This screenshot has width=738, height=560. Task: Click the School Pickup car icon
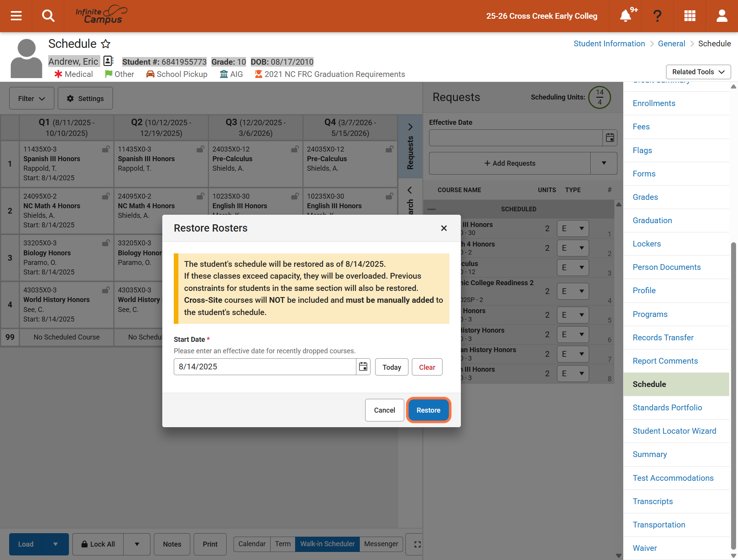click(x=150, y=74)
